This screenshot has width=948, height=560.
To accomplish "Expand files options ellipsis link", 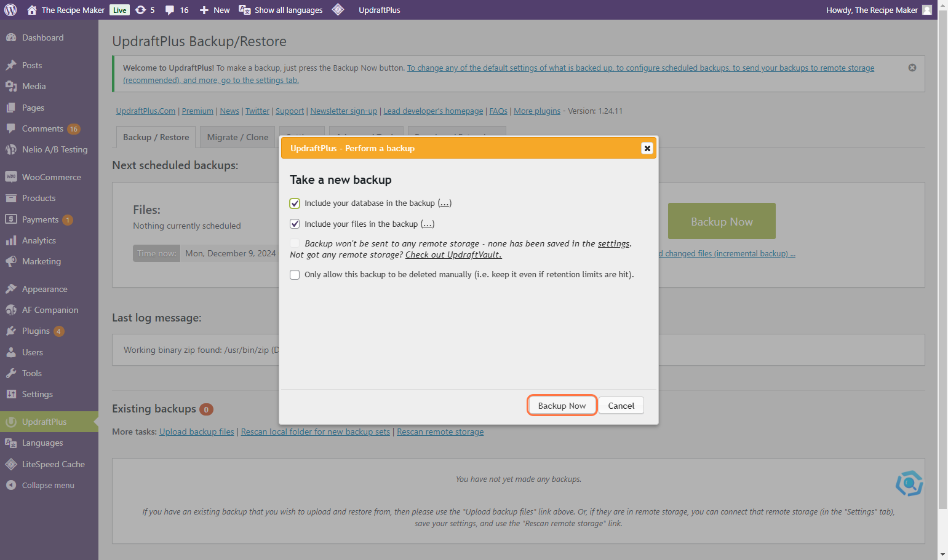I will pyautogui.click(x=428, y=224).
